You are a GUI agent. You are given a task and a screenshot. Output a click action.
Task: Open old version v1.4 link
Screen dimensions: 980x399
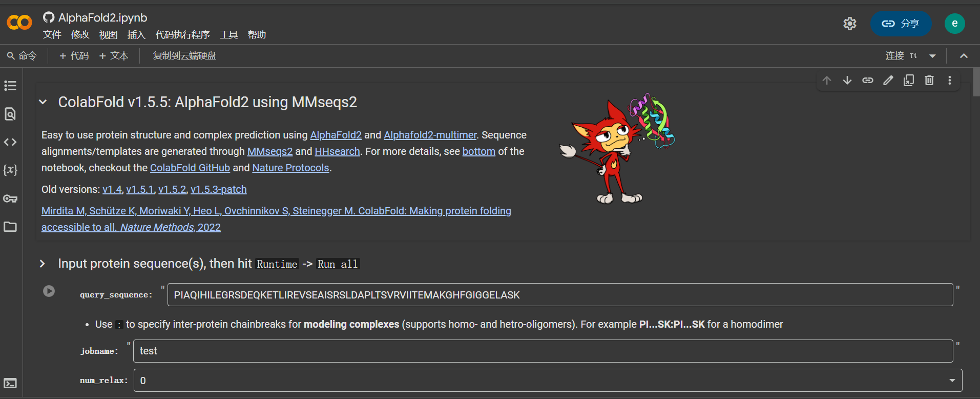pos(112,189)
